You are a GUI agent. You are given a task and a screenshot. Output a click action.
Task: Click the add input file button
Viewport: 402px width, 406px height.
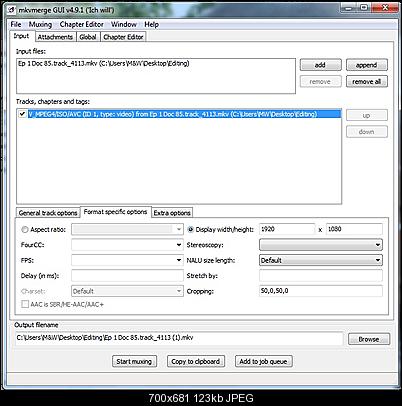pos(320,65)
